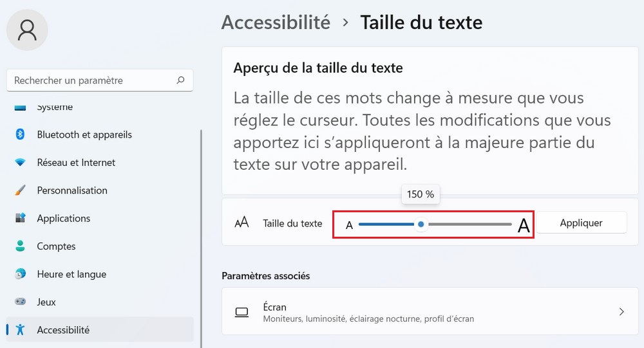Click the Jeux gamepad icon
The width and height of the screenshot is (644, 348).
click(x=20, y=302)
